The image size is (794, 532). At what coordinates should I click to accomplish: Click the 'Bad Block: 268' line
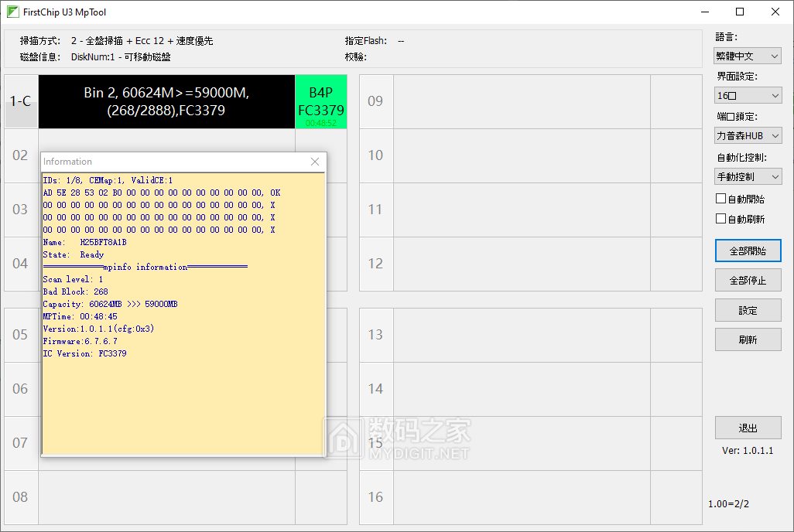click(75, 292)
